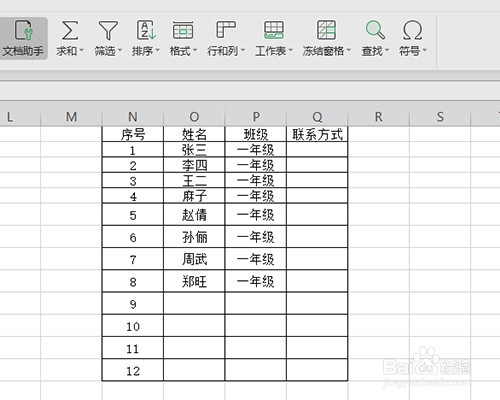Open the 文档助手 document assistant tool
Screen dimensions: 500x400
tap(23, 38)
